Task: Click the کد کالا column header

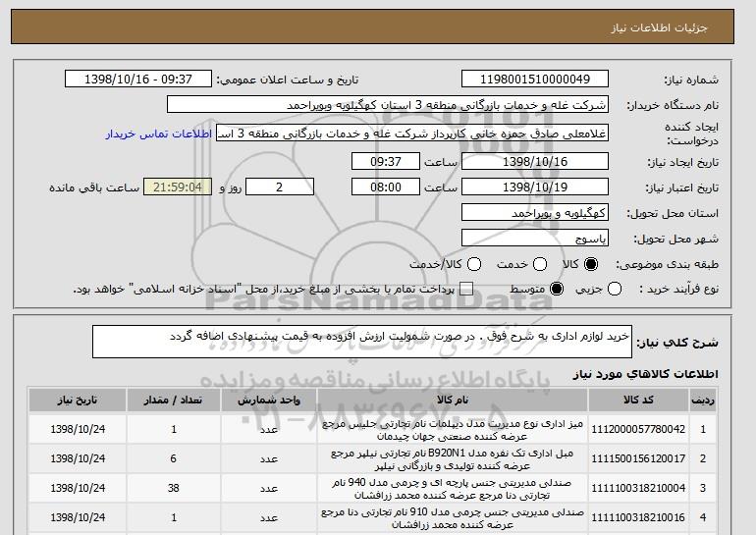Action: [638, 400]
